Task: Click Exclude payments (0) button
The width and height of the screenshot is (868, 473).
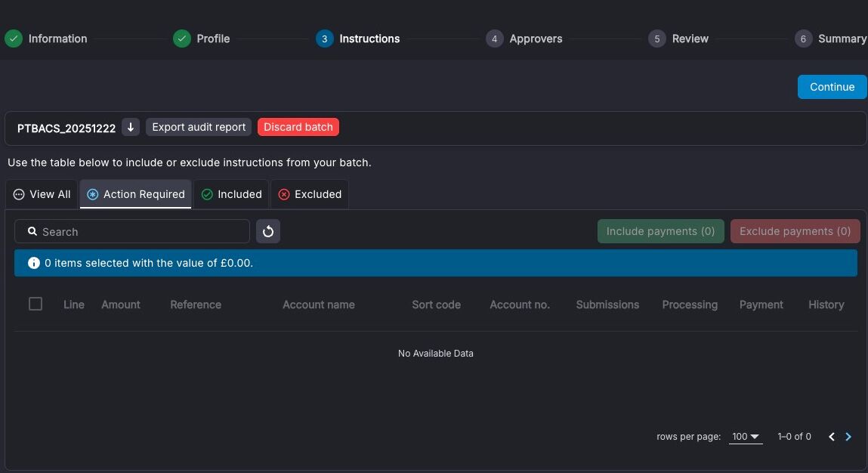Action: 795,231
